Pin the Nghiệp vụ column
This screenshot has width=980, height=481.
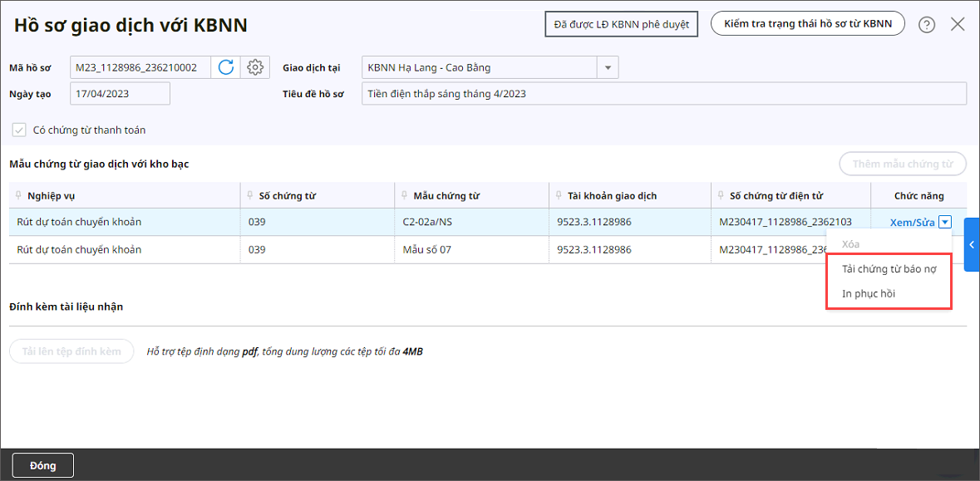(19, 196)
